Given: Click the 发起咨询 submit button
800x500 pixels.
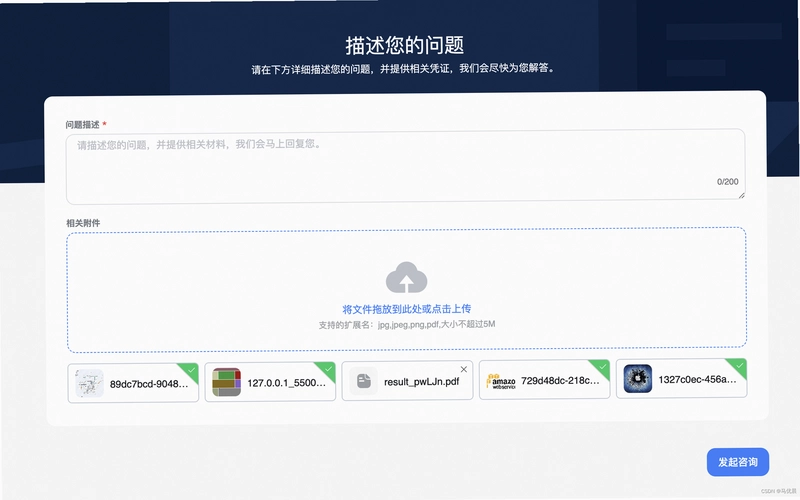Looking at the screenshot, I should coord(738,462).
